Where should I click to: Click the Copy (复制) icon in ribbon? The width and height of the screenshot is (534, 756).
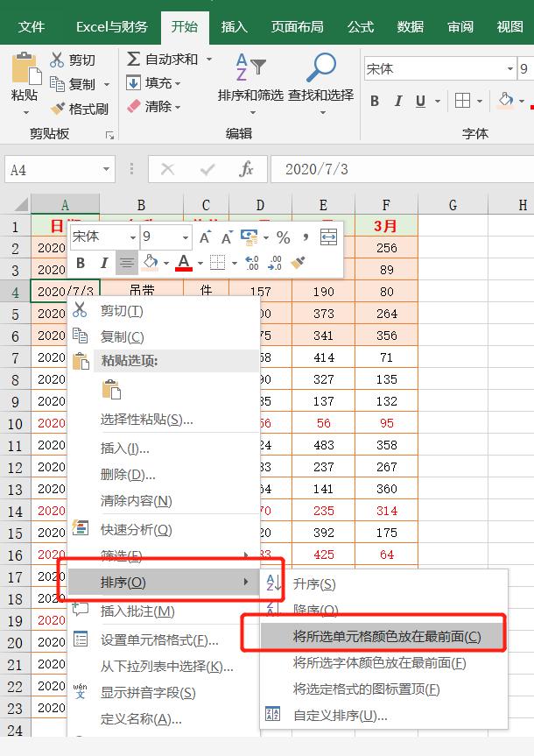click(x=58, y=84)
